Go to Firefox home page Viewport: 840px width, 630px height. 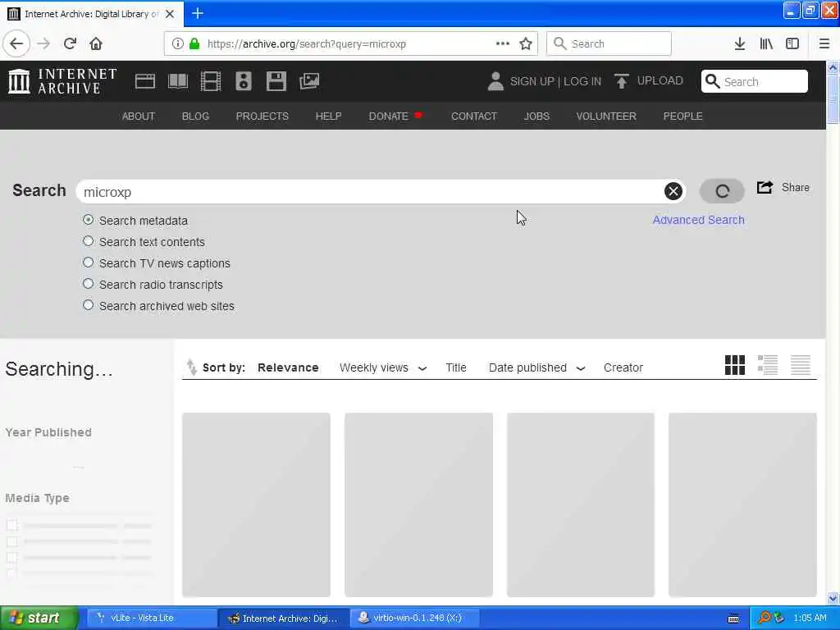(96, 44)
